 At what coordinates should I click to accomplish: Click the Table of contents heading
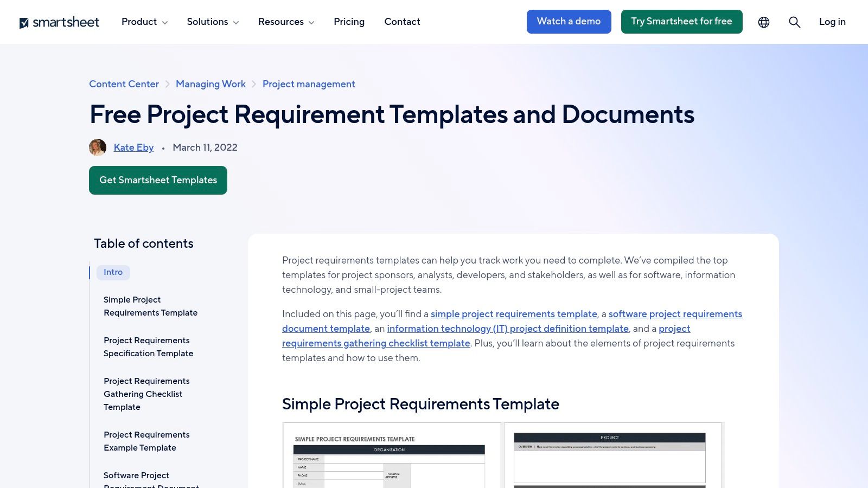[x=143, y=243]
